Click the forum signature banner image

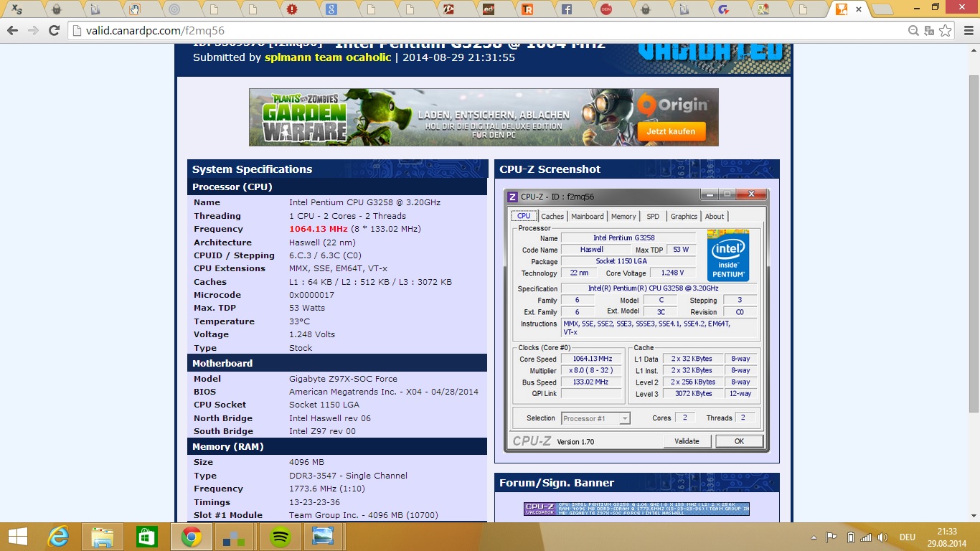pos(636,509)
